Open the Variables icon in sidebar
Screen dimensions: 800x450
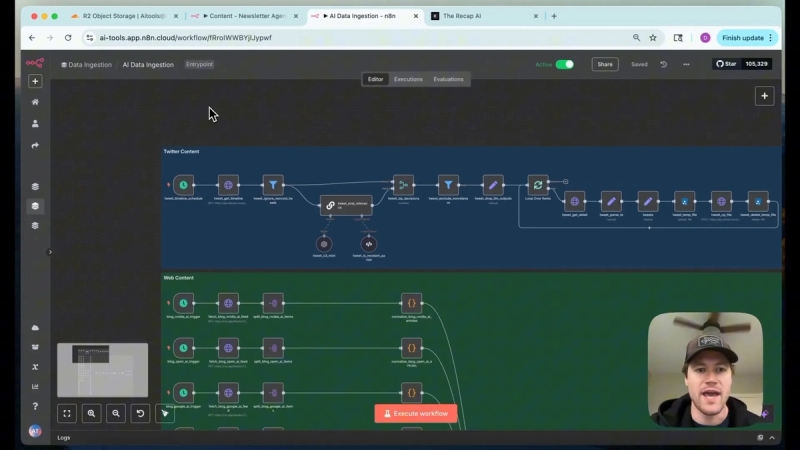coord(35,367)
